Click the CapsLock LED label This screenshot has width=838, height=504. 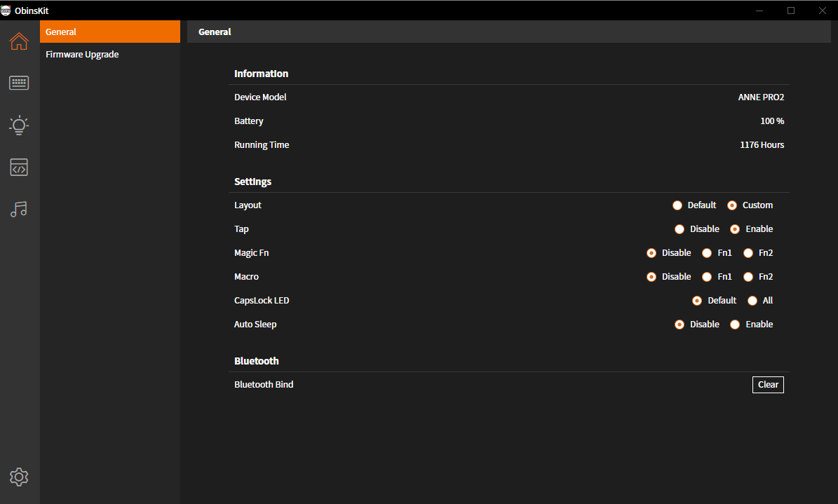tap(262, 301)
